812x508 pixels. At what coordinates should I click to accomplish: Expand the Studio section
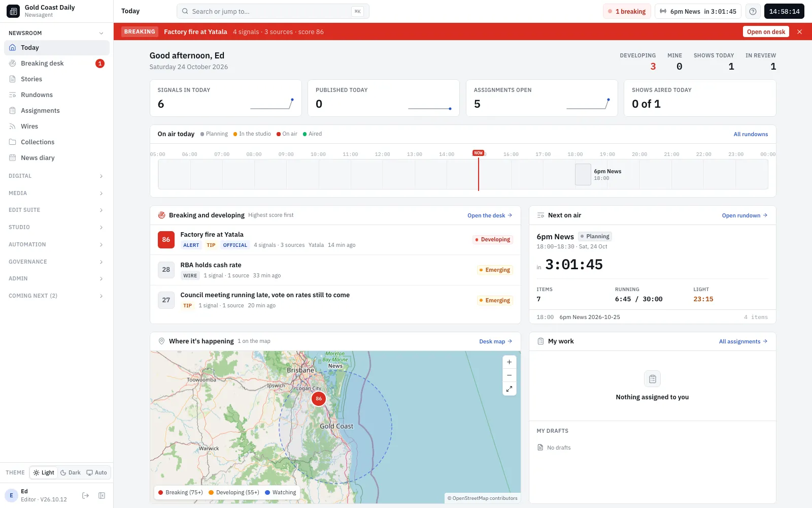57,227
